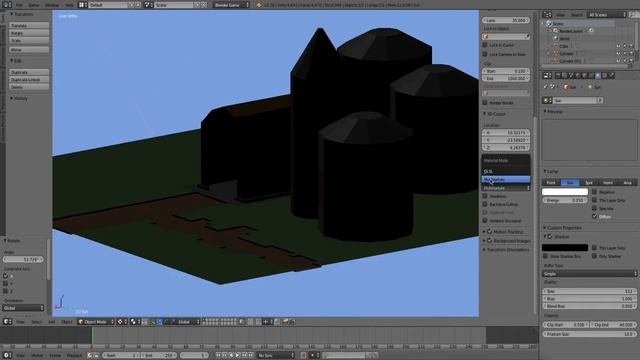
Task: Adjust the lamp Energy slider
Action: pyautogui.click(x=565, y=200)
